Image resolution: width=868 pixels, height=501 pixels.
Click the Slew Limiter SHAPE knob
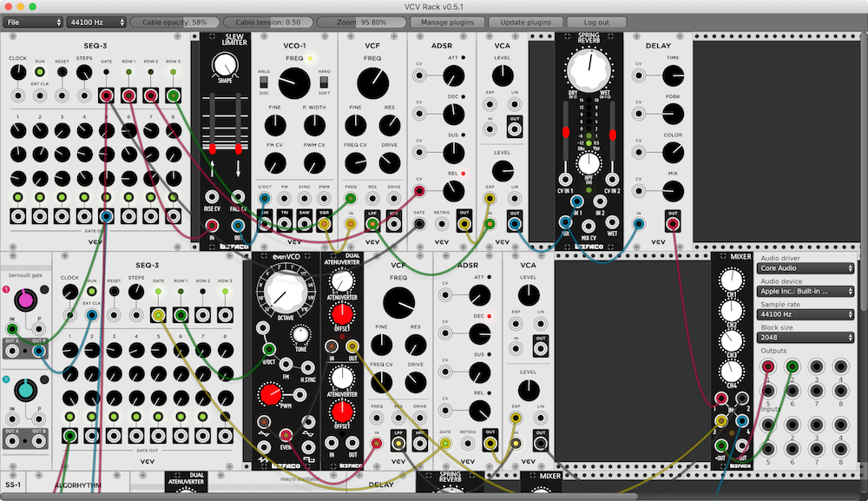pyautogui.click(x=224, y=65)
